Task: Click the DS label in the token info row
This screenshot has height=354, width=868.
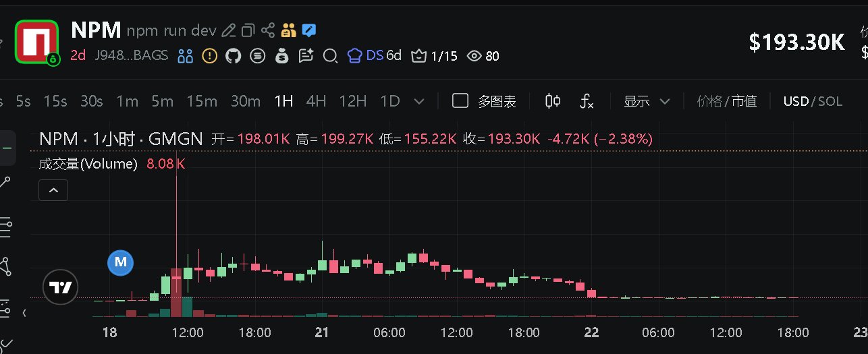Action: (375, 55)
